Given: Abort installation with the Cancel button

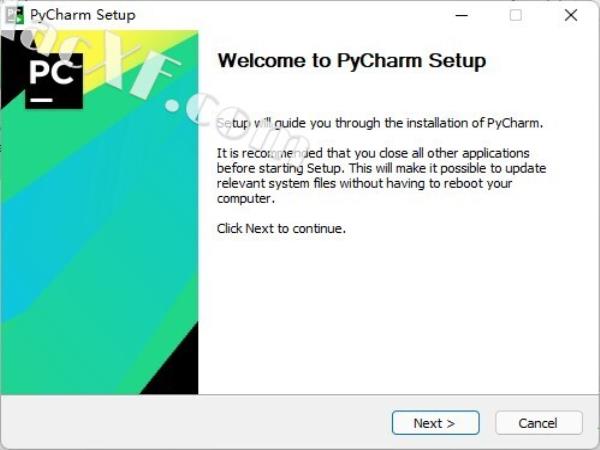Looking at the screenshot, I should (539, 423).
